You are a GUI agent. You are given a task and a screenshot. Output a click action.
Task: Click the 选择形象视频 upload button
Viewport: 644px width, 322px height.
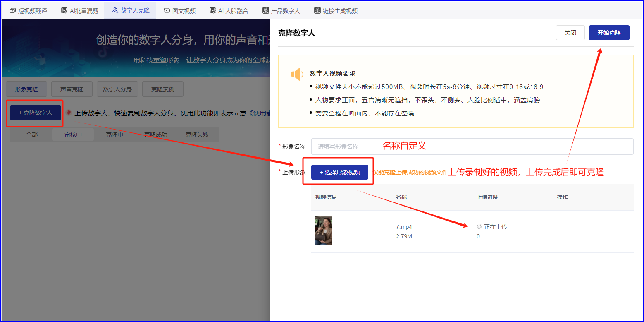click(339, 172)
